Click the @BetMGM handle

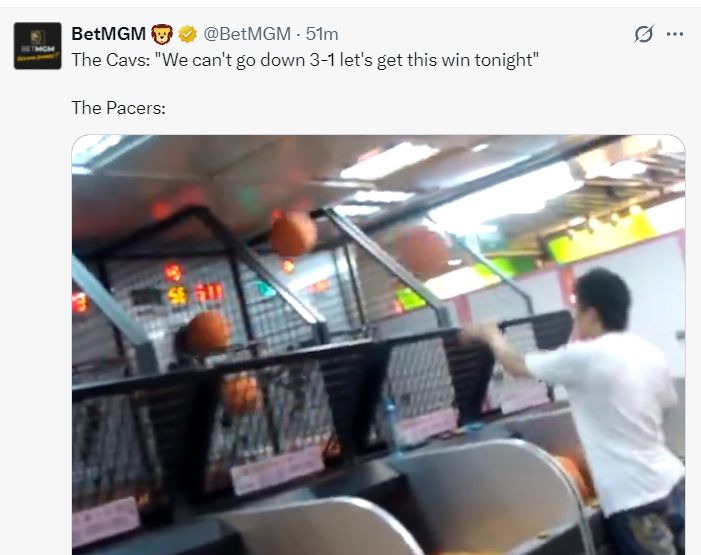coord(247,34)
